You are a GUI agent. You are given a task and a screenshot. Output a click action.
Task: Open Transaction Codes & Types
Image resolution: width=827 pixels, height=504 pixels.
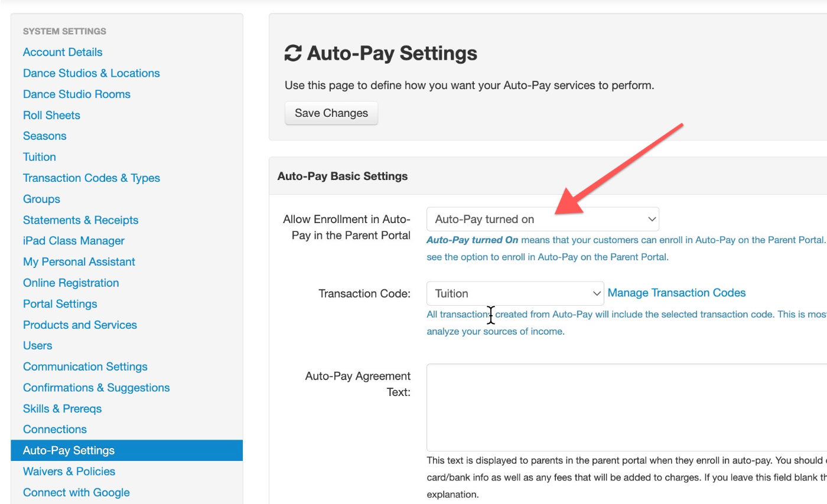pyautogui.click(x=92, y=178)
